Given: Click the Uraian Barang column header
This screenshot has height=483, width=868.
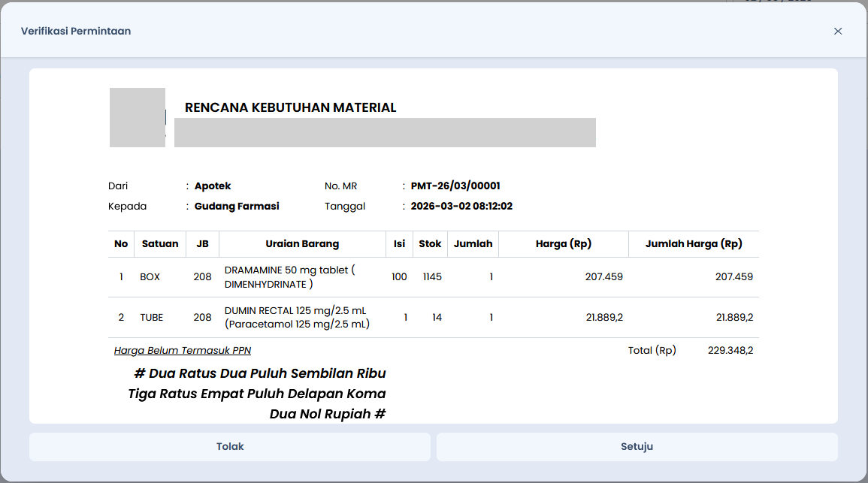Looking at the screenshot, I should [x=302, y=244].
